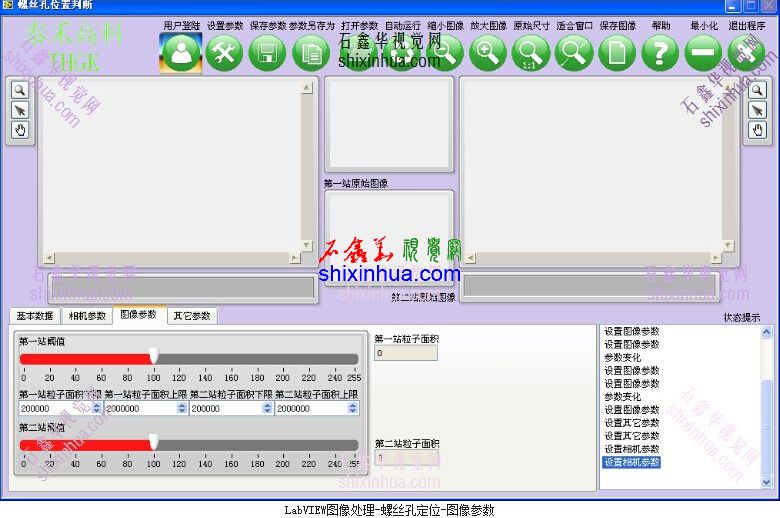Open the 其它参数 tab
This screenshot has width=780, height=518.
click(192, 316)
